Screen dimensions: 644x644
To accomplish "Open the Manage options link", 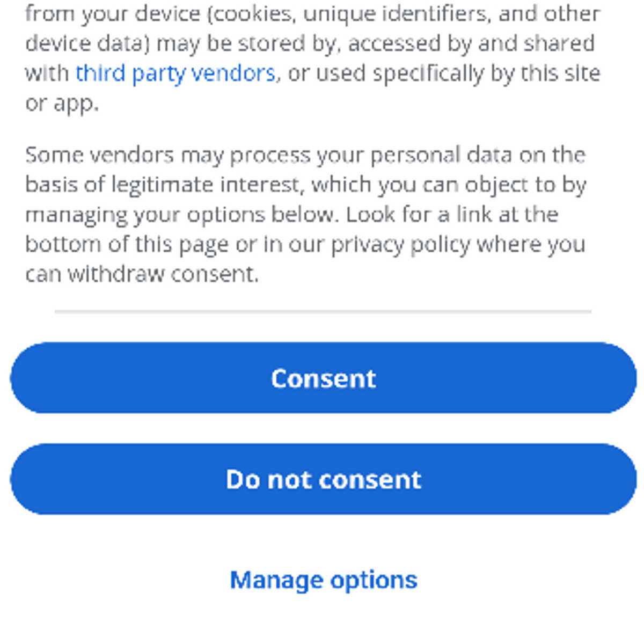I will 324,580.
